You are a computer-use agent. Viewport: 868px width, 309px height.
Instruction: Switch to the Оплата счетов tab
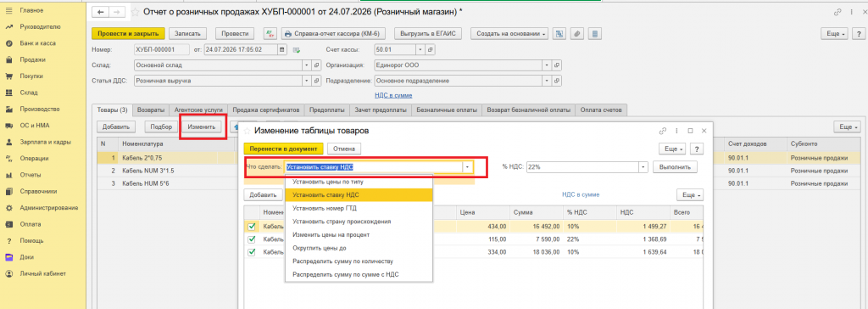[601, 110]
